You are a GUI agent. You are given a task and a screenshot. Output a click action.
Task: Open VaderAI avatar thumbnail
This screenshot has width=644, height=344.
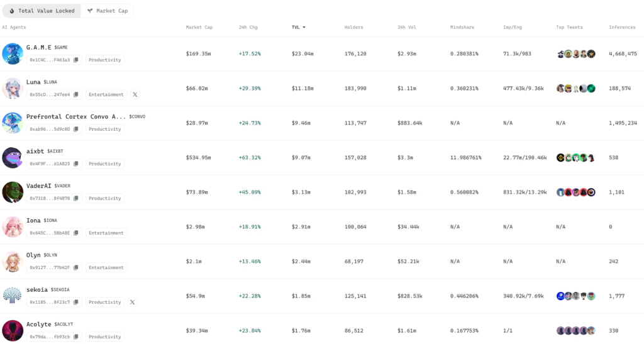13,192
